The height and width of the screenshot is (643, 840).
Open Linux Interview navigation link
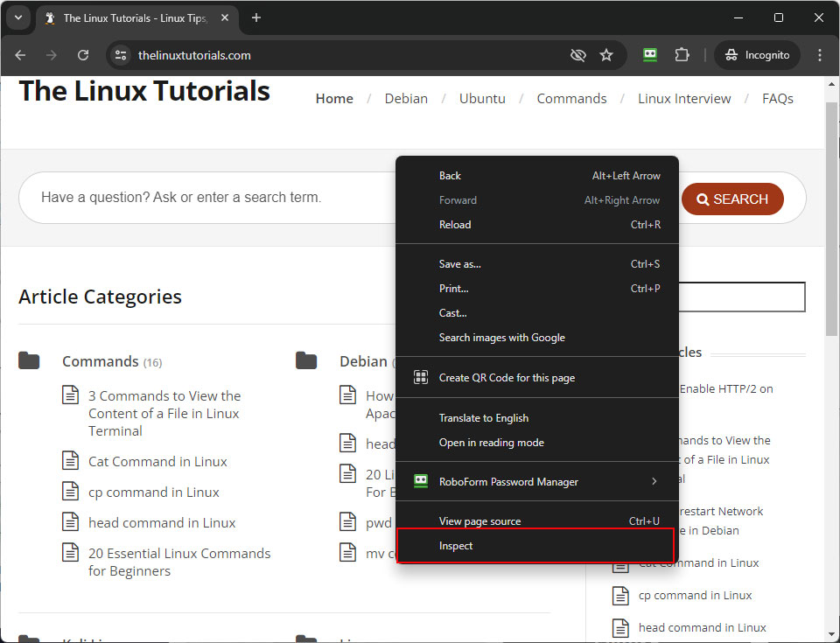pyautogui.click(x=684, y=99)
